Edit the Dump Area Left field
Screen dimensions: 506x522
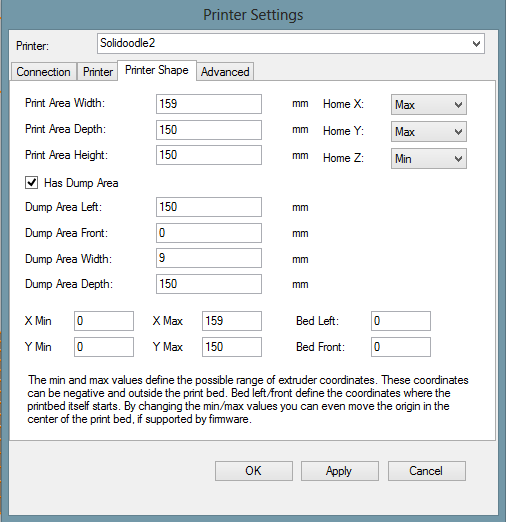pos(209,207)
